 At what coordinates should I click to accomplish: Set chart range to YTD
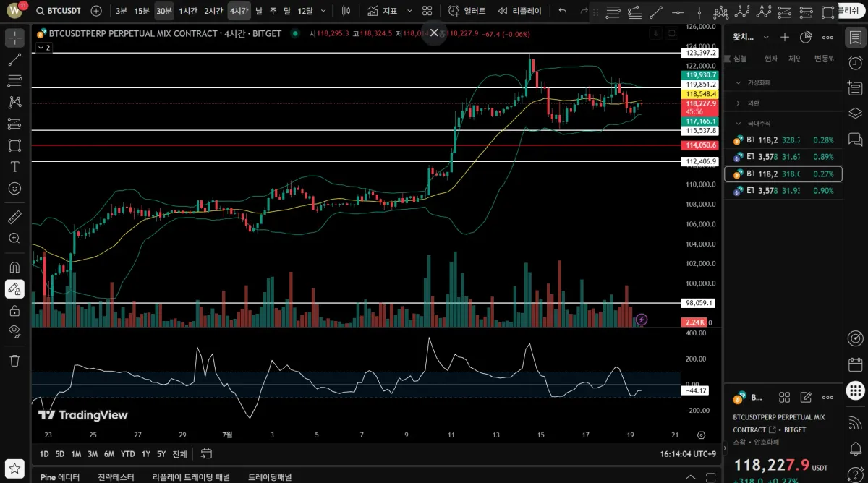click(x=128, y=454)
